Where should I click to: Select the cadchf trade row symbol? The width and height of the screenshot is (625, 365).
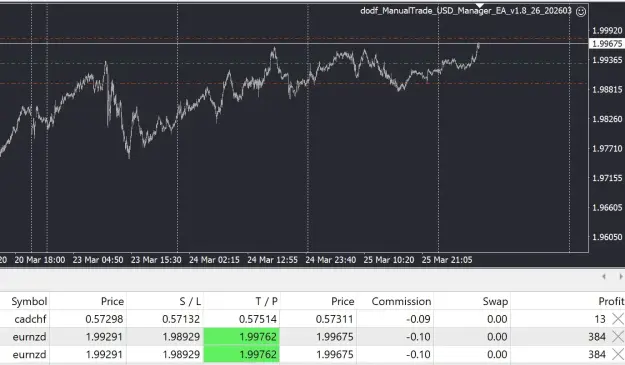pos(30,319)
